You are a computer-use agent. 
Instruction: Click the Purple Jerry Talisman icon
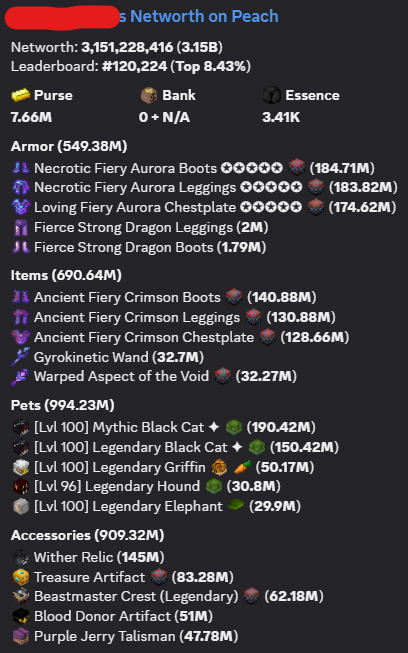[20, 636]
